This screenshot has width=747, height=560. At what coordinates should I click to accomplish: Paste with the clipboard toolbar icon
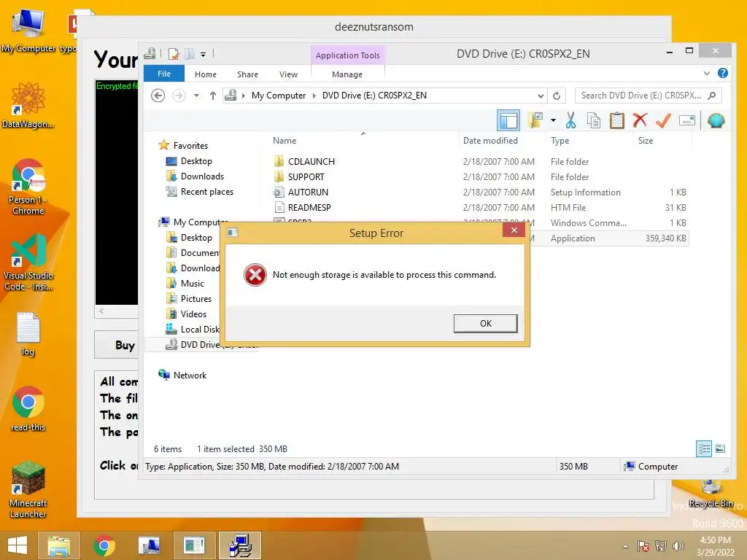616,120
